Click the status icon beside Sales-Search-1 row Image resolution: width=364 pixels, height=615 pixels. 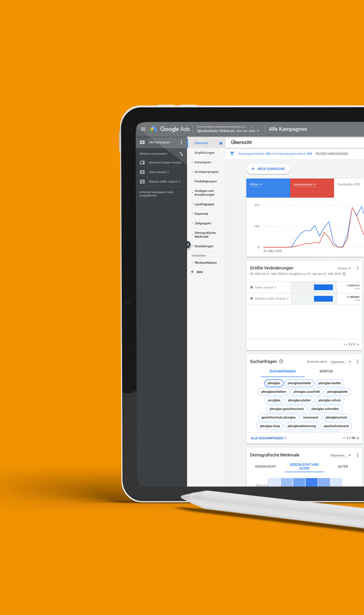click(x=251, y=287)
